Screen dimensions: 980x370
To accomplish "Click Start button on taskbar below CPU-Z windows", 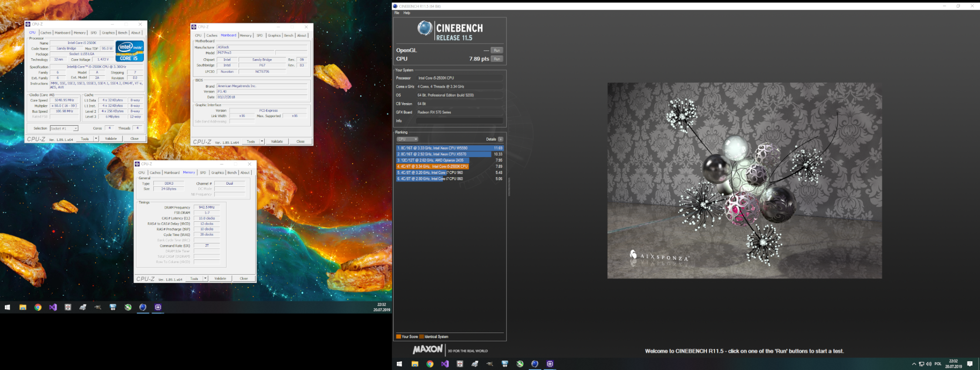I will (x=7, y=307).
